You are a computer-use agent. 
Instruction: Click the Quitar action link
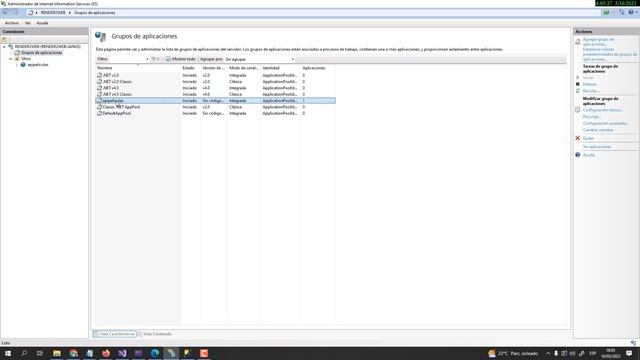tap(588, 138)
